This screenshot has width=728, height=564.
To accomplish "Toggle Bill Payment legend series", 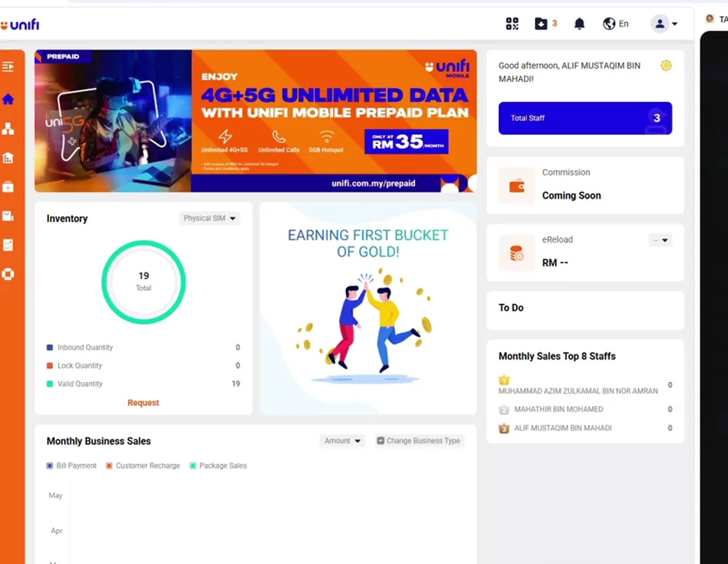I will [x=71, y=465].
